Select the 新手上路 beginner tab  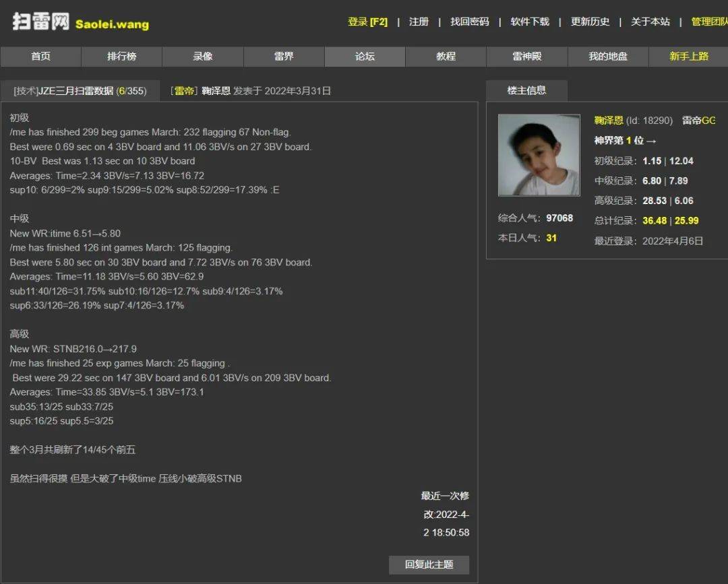(688, 57)
